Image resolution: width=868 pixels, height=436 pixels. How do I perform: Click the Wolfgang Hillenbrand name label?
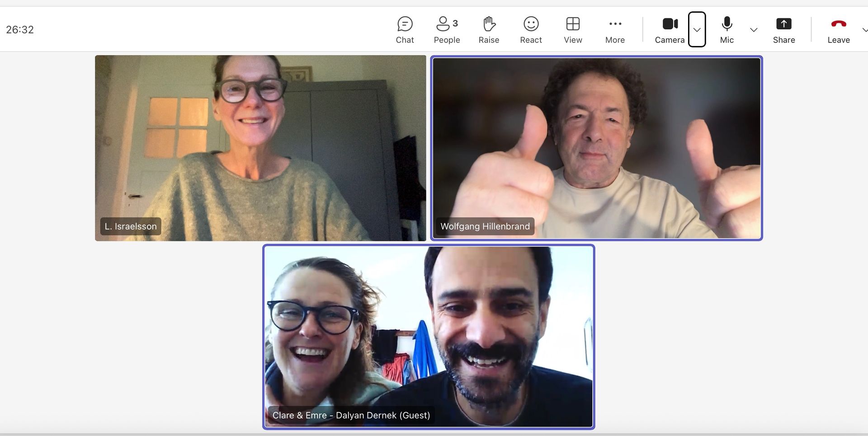click(x=485, y=226)
